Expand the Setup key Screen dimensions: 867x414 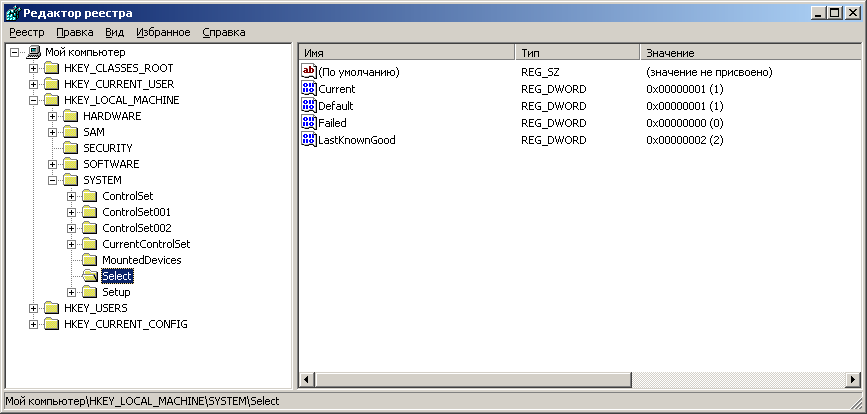71,292
